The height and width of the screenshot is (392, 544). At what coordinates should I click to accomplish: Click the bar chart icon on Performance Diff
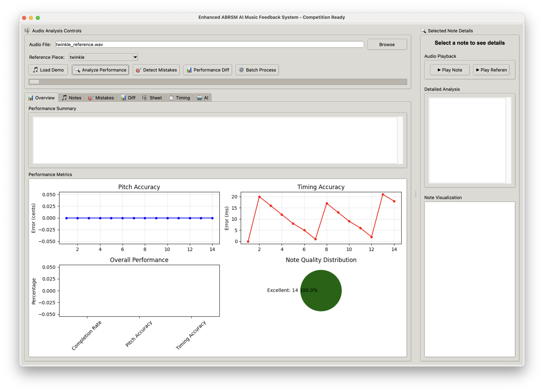tap(189, 70)
